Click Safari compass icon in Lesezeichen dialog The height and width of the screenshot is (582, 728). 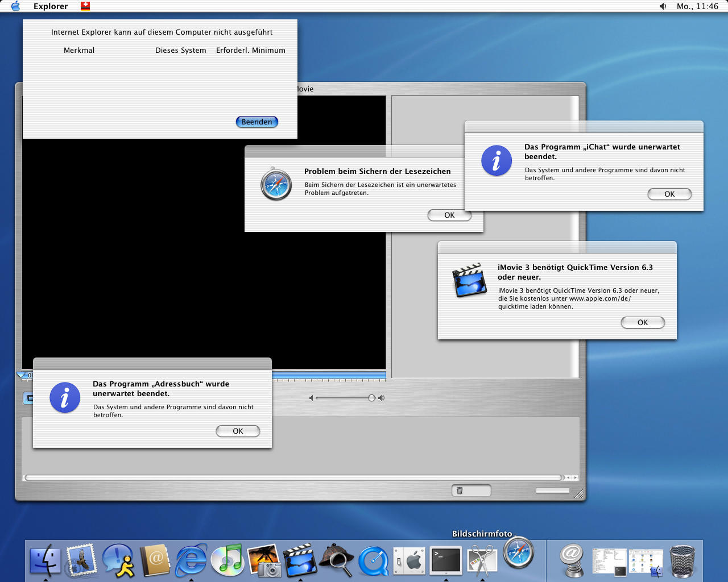coord(276,184)
